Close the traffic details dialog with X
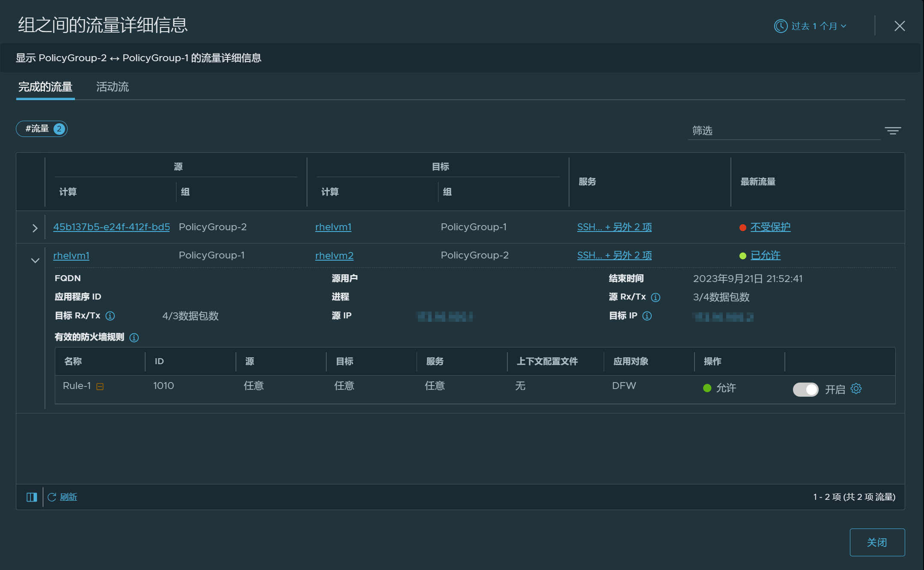The height and width of the screenshot is (570, 924). [900, 26]
